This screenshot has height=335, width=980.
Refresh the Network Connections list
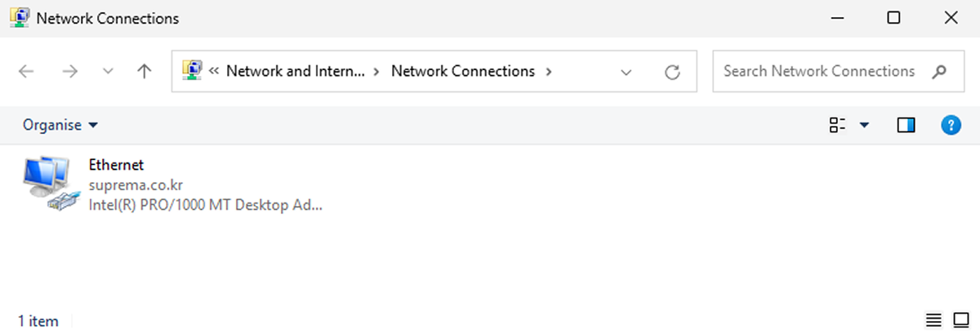672,72
